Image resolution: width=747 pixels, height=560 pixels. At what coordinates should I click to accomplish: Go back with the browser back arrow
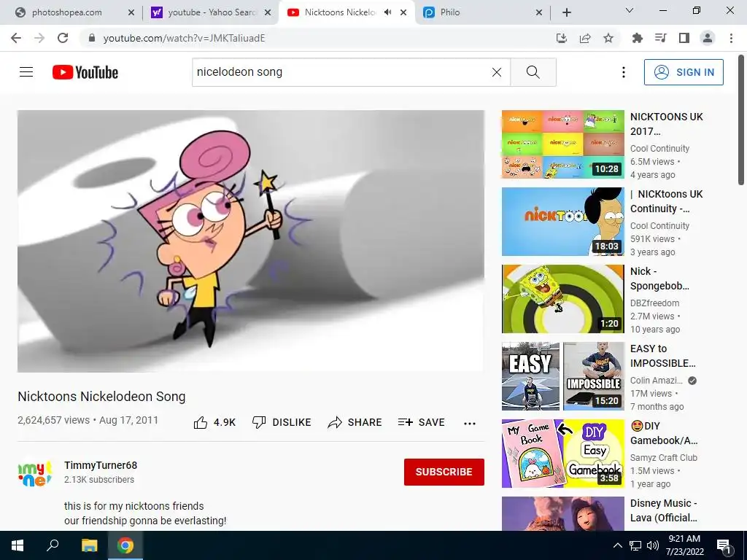pos(16,38)
